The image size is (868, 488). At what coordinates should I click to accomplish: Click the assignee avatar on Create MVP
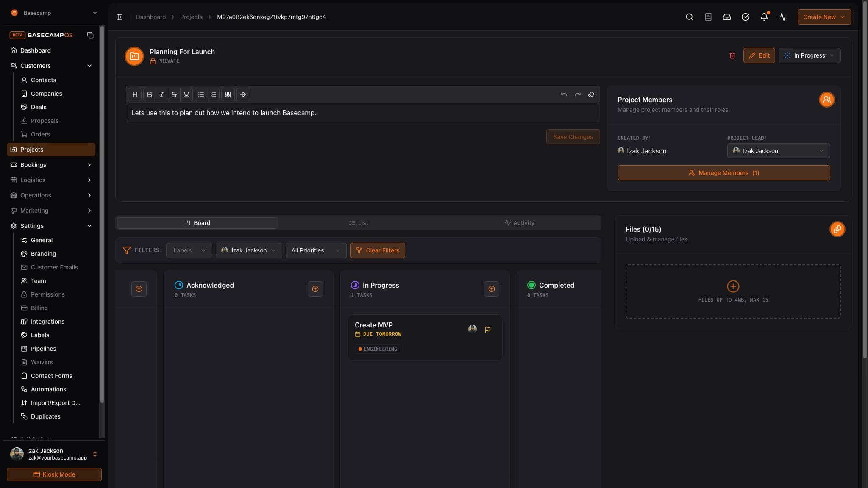473,329
